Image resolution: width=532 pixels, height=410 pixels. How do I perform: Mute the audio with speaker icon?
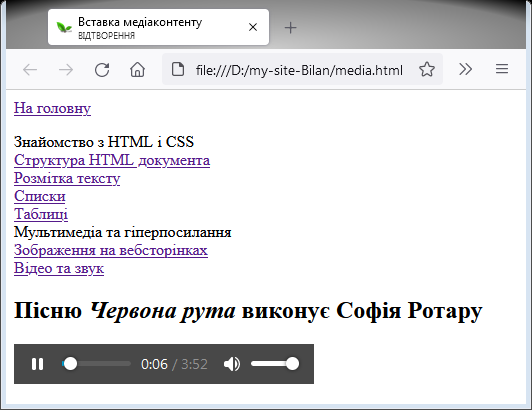tap(232, 364)
